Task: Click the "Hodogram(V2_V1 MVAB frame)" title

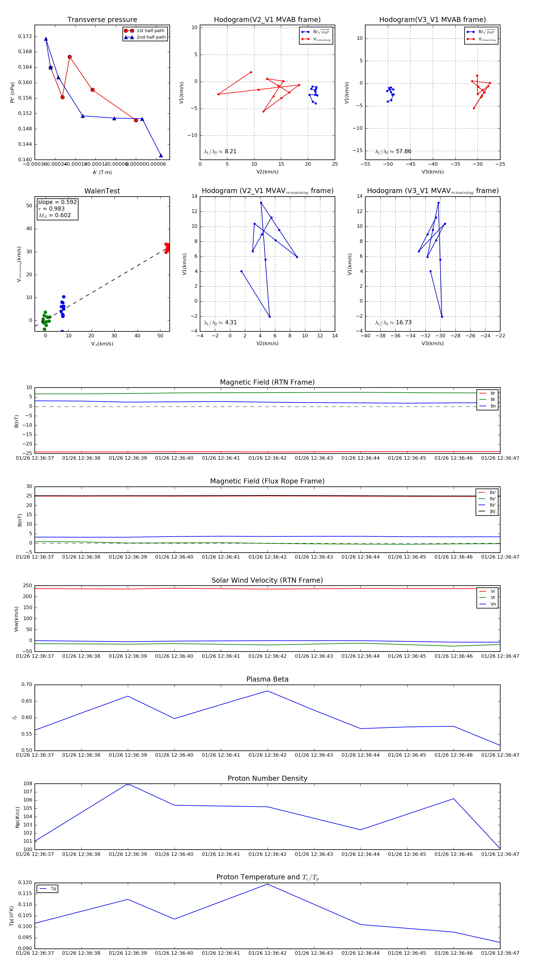Action: [267, 19]
